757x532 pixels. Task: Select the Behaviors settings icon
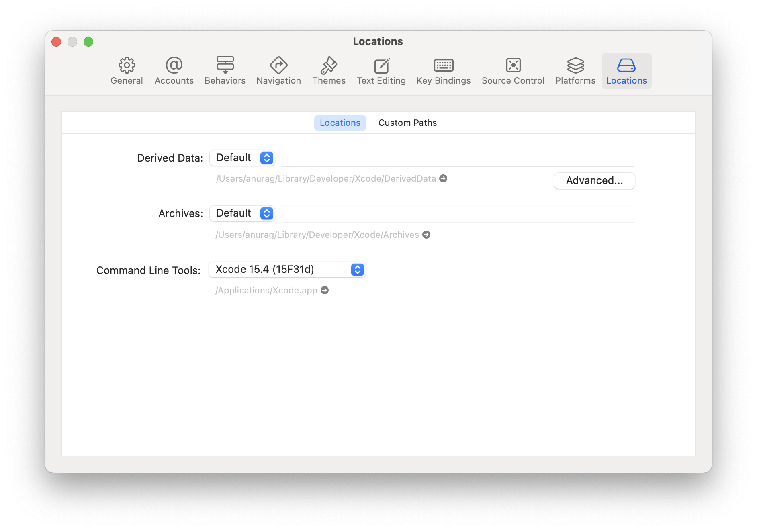[x=225, y=71]
